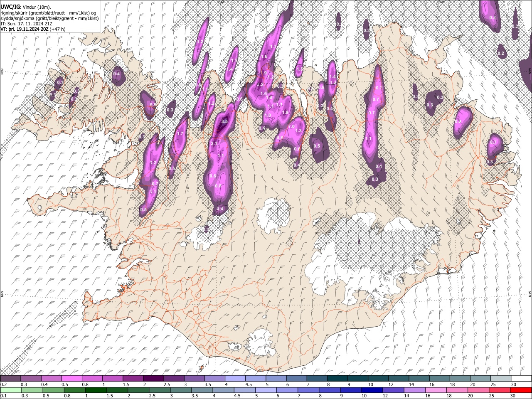Screen dimensions: 532x399
Task: Select top-row legend swatch between 1 and 1.5
Action: pyautogui.click(x=113, y=378)
